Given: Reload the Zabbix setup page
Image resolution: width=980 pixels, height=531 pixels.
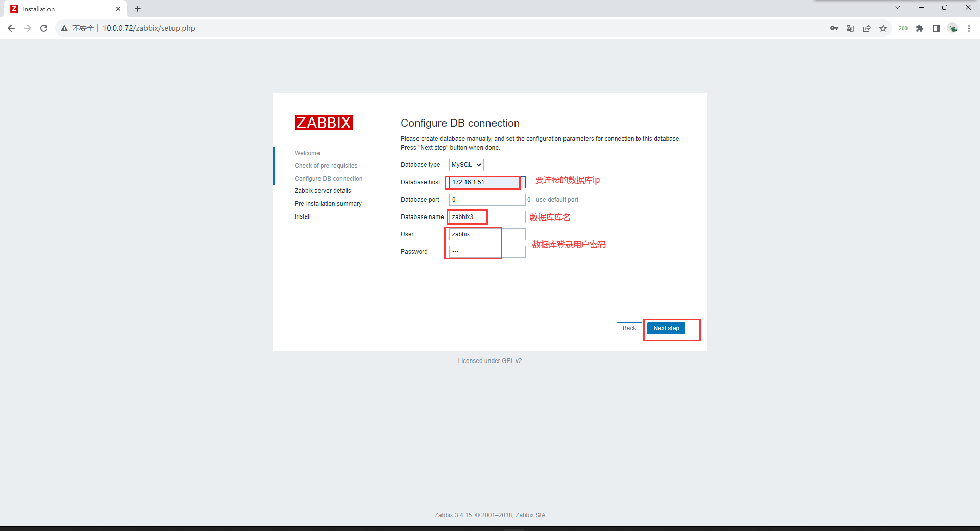Looking at the screenshot, I should click(x=44, y=28).
